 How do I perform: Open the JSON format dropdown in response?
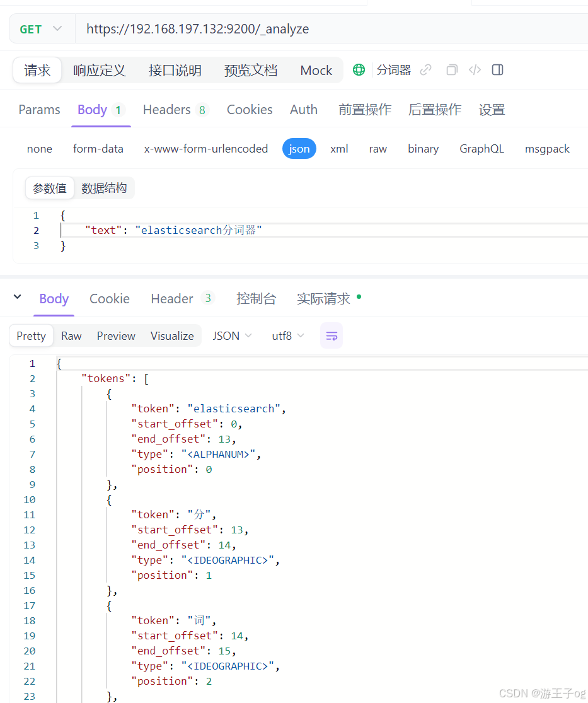pyautogui.click(x=232, y=335)
